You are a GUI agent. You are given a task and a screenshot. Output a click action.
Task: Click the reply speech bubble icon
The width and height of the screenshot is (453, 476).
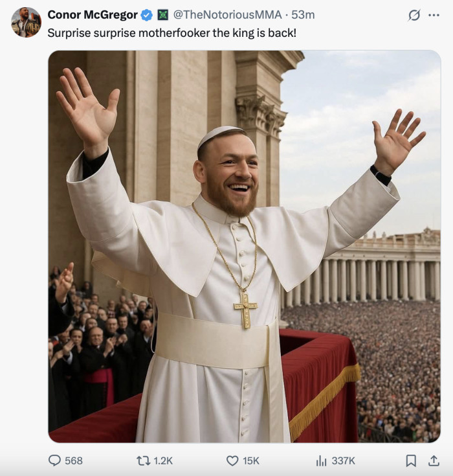click(54, 460)
